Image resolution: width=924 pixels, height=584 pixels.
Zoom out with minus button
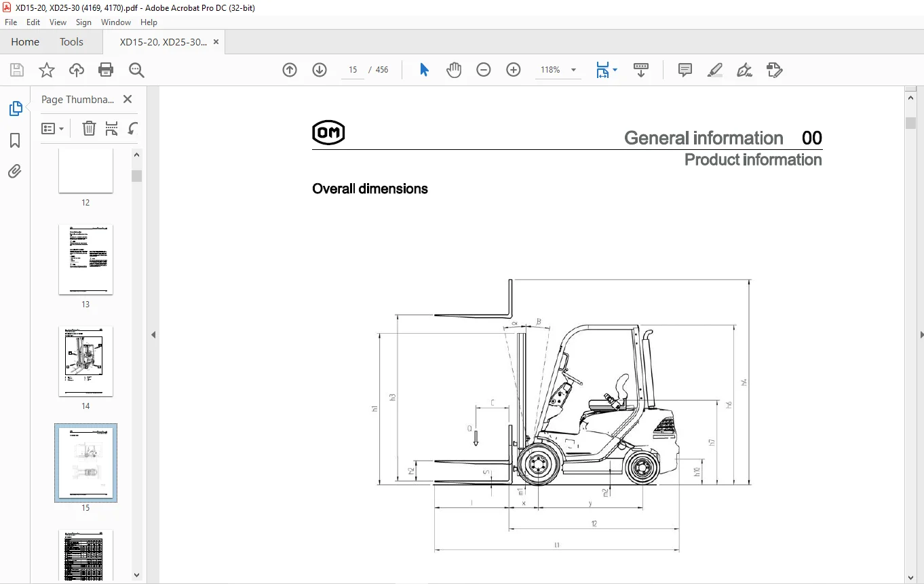point(484,70)
